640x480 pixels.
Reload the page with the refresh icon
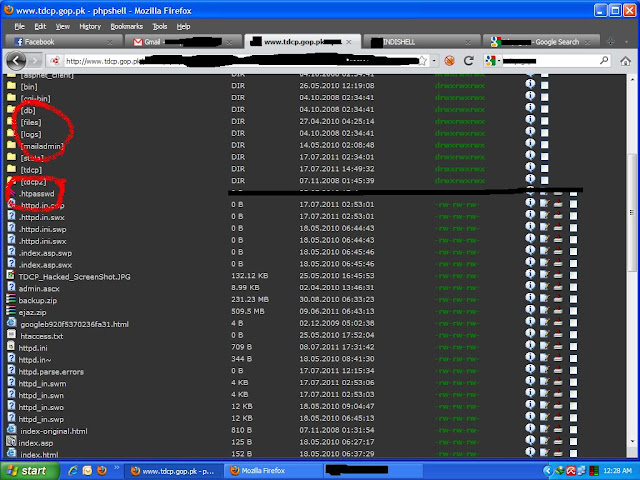[469, 61]
